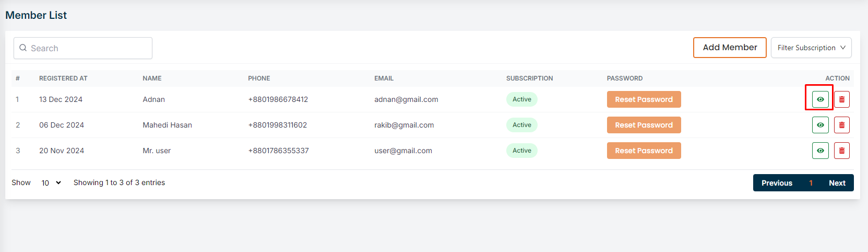Focus the Search input field
This screenshot has width=868, height=252.
[89, 48]
